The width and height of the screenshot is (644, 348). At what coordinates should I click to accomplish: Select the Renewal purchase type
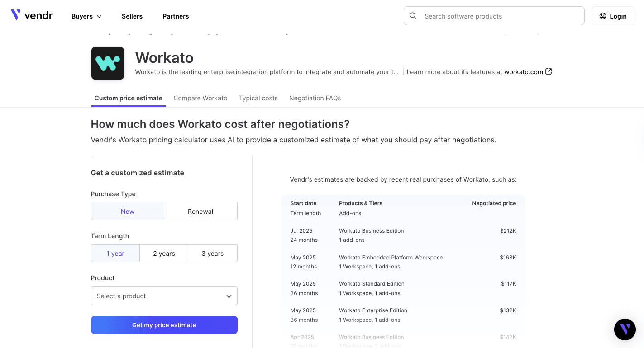point(200,211)
